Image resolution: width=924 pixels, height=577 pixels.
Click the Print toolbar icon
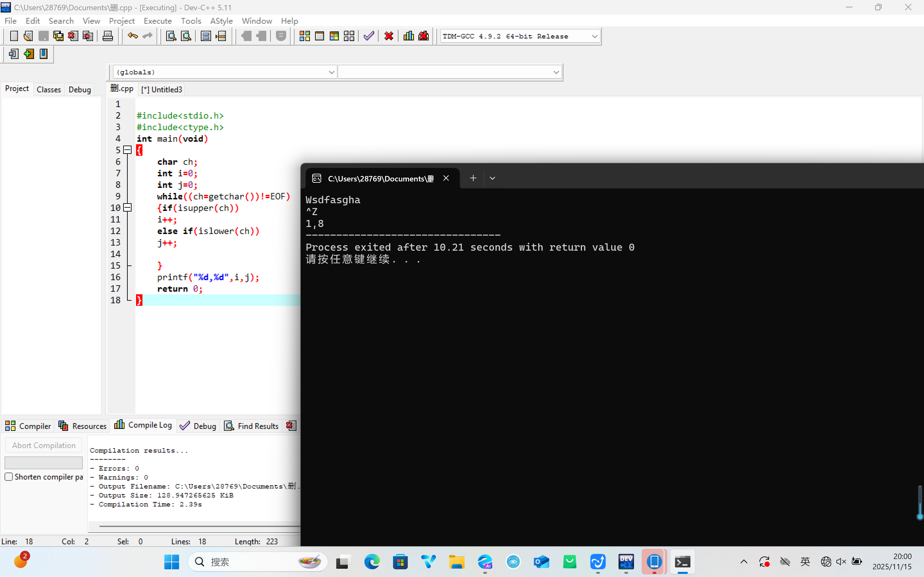tap(108, 36)
